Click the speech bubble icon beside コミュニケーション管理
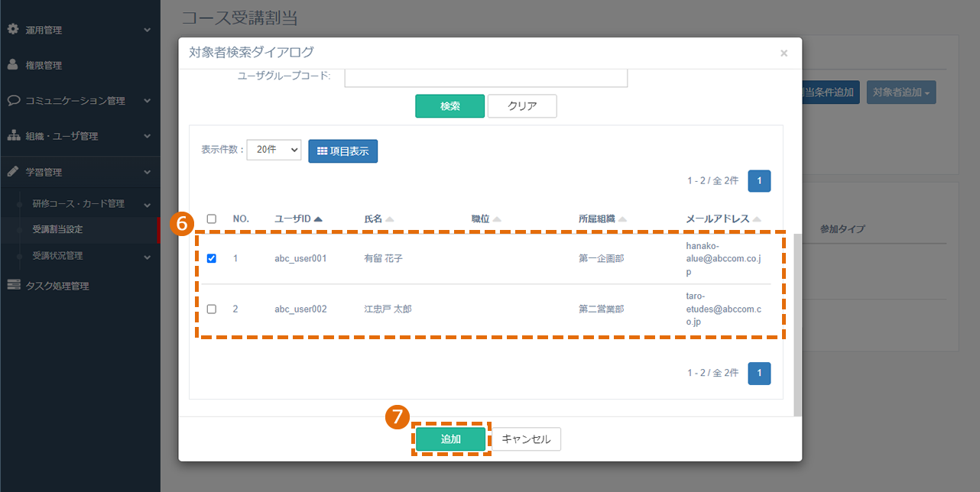The image size is (980, 492). pos(13,100)
